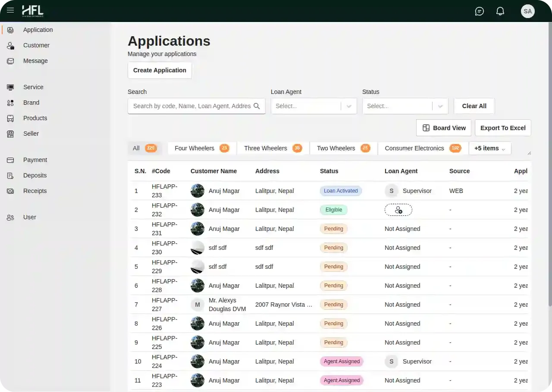Select the Three Wheelers tab
The width and height of the screenshot is (552, 392).
273,148
